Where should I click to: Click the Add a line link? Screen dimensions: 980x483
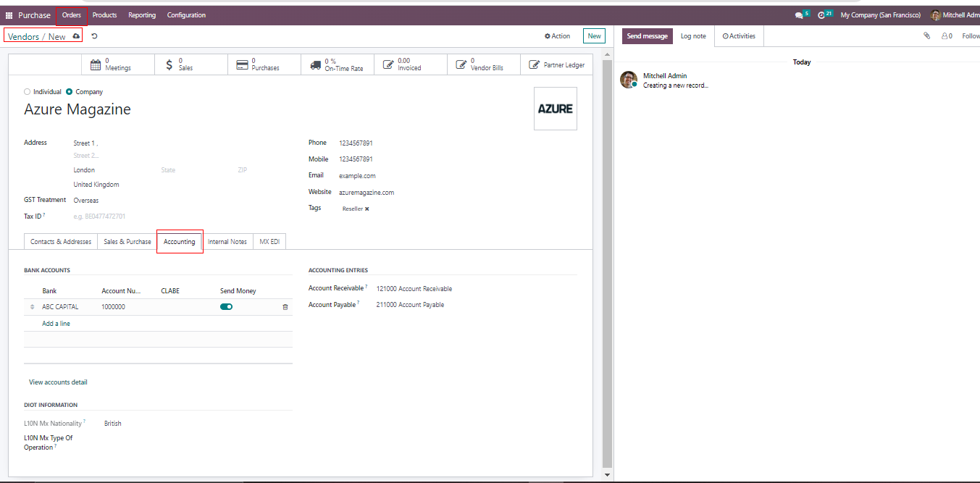point(56,324)
